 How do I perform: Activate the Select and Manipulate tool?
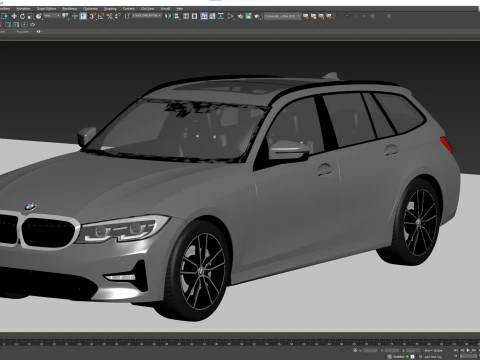pos(75,16)
